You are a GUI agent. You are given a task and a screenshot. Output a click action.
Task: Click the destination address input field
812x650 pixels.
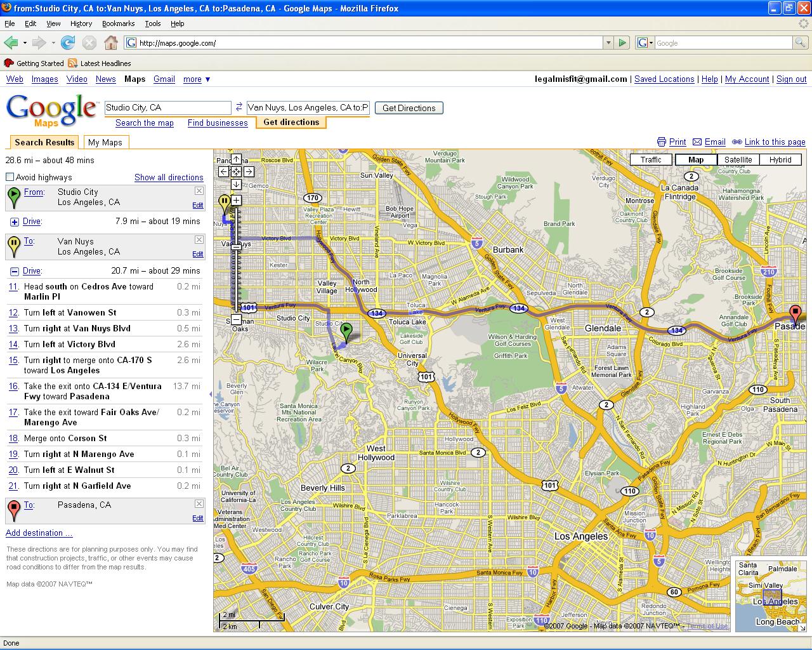(x=308, y=107)
